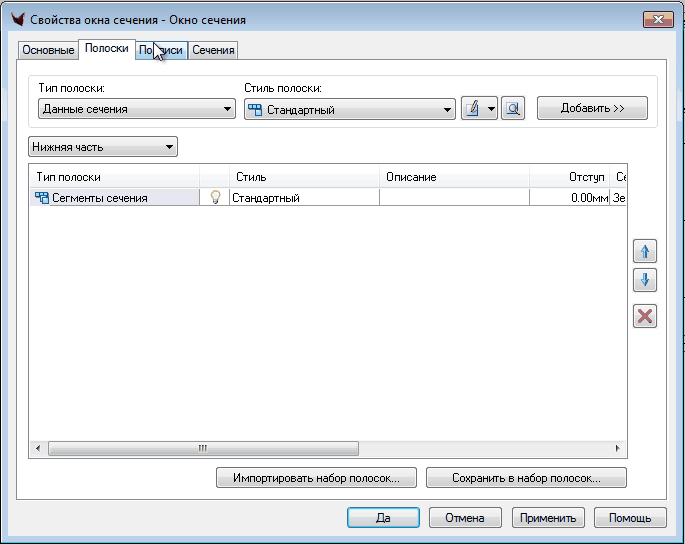Click Сохранить в набор полосок button
The image size is (685, 544).
(x=526, y=478)
